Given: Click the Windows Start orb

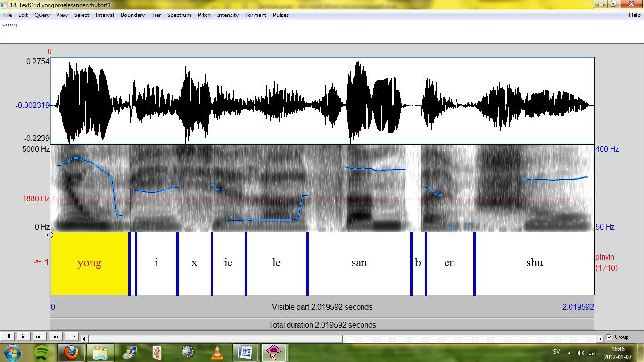Looking at the screenshot, I should 12,352.
